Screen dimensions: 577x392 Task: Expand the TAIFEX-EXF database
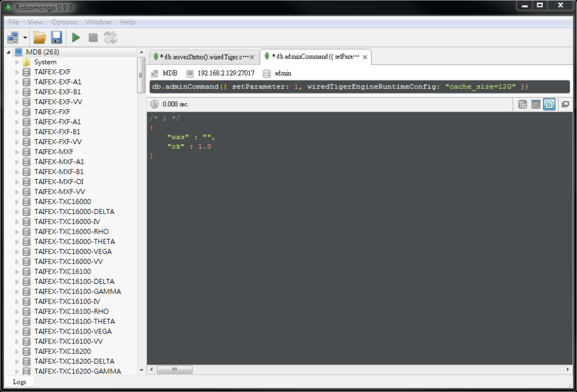16,72
